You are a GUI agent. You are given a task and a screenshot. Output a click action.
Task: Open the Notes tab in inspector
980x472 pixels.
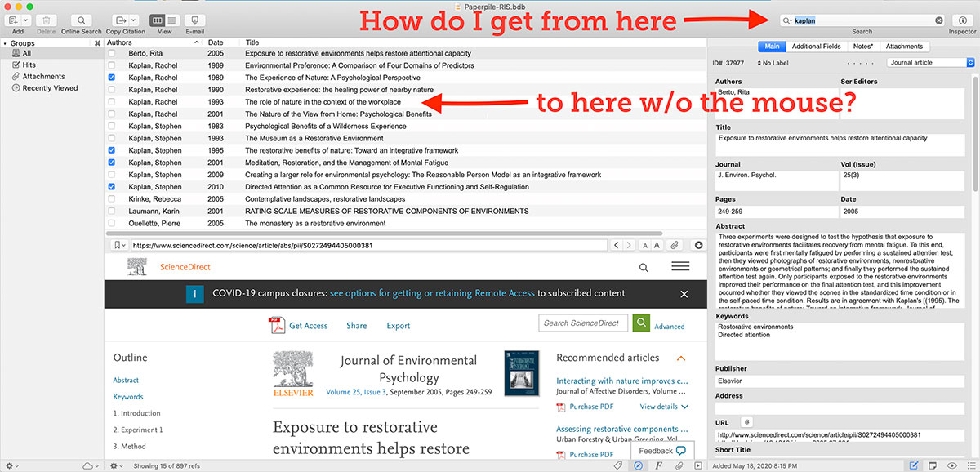click(864, 47)
